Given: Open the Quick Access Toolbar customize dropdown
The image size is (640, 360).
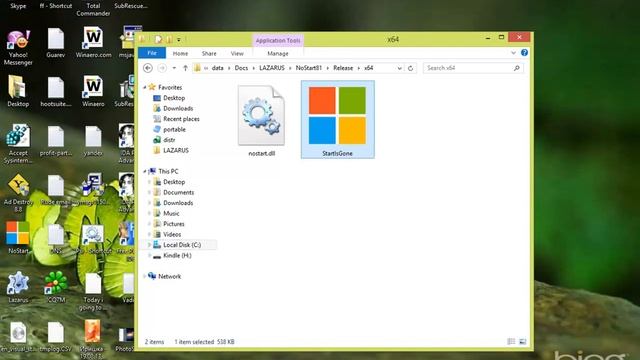Looking at the screenshot, I should point(179,40).
